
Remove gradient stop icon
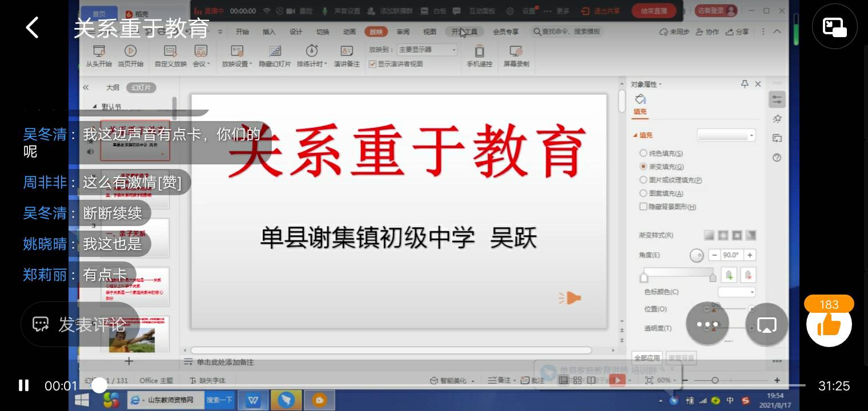[x=749, y=275]
